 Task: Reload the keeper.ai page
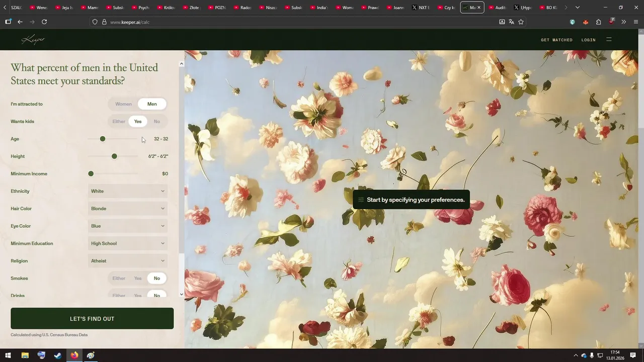pyautogui.click(x=44, y=22)
